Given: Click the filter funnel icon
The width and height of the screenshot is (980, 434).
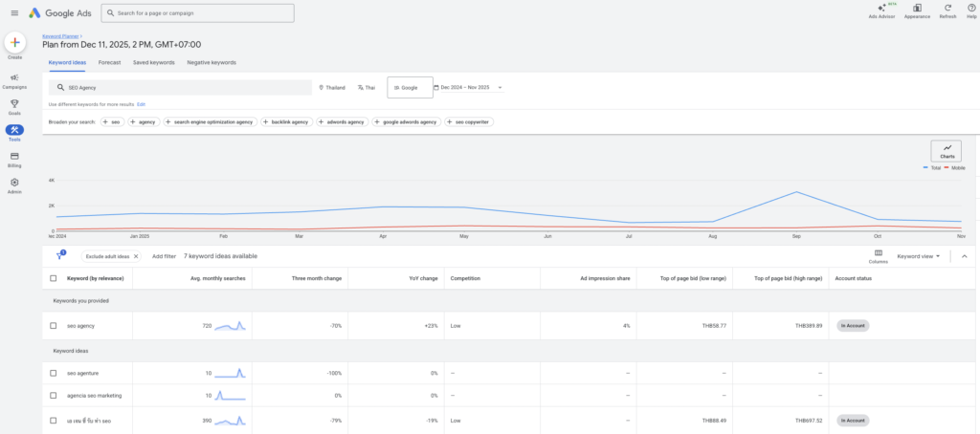Looking at the screenshot, I should pos(60,255).
